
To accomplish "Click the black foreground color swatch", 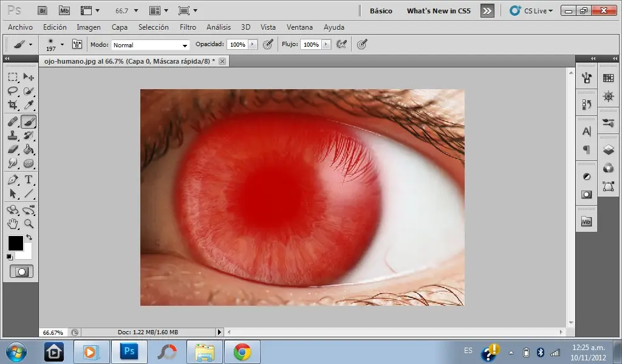I will click(15, 243).
